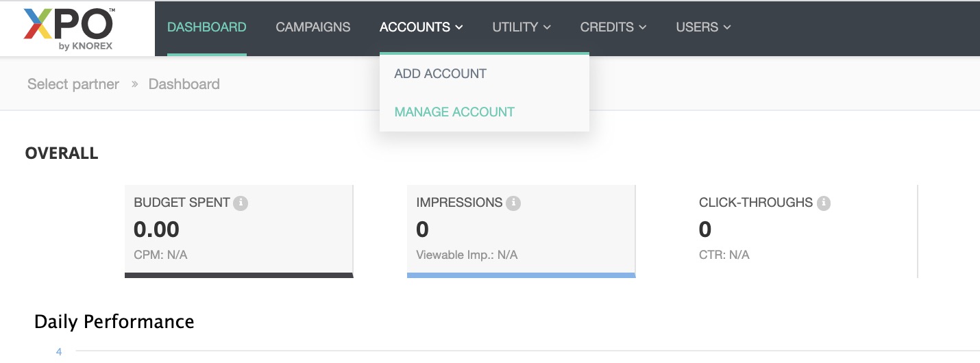
Task: Open the Click-Throughs info icon
Action: coord(824,203)
